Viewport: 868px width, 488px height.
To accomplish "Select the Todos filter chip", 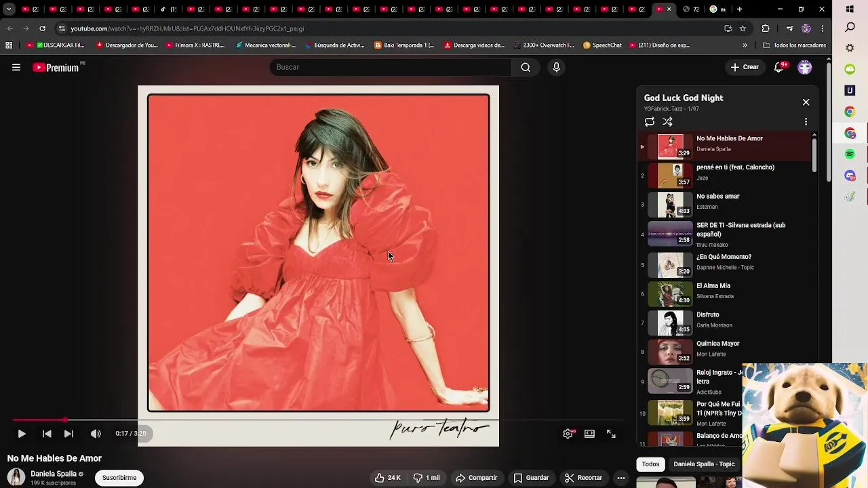I will [x=651, y=464].
